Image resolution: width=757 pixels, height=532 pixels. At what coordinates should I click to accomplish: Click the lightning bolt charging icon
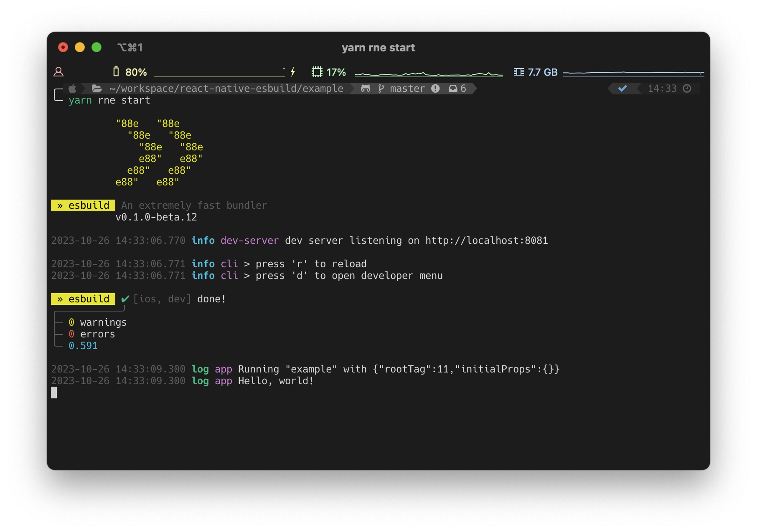[x=292, y=71]
